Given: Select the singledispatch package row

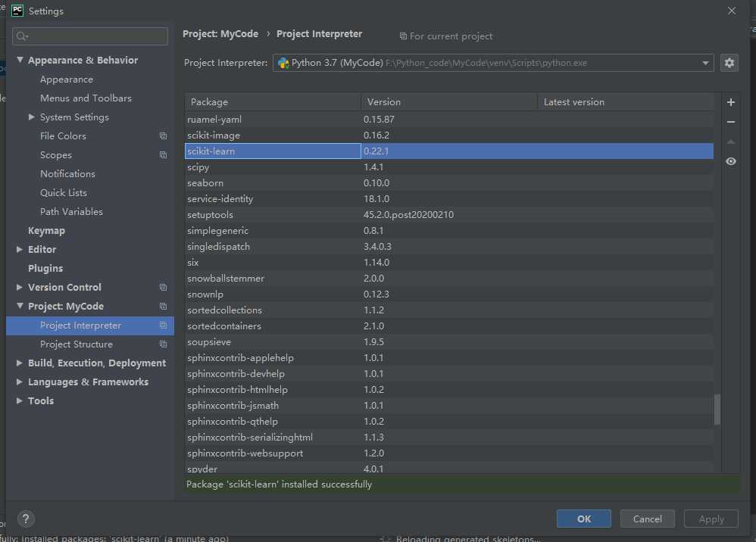Looking at the screenshot, I should 449,247.
